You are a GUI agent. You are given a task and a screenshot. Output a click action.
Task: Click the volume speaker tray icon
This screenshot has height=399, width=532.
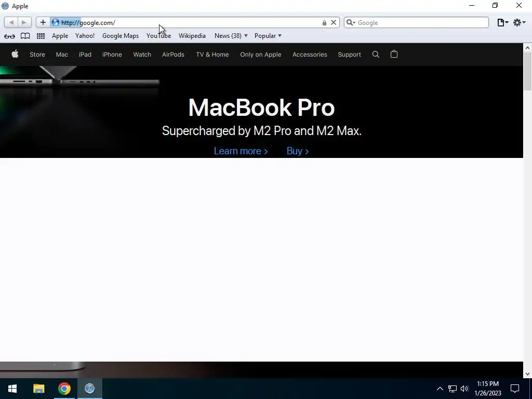pyautogui.click(x=464, y=389)
